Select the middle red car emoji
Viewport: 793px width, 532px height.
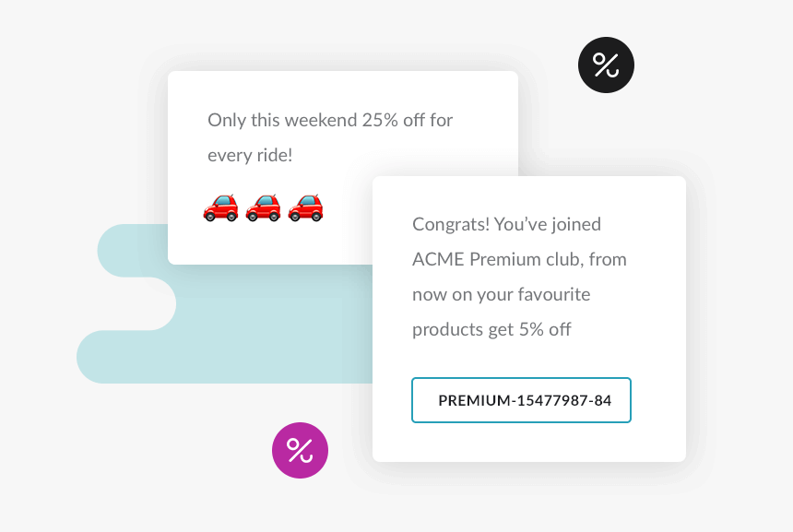(x=263, y=207)
